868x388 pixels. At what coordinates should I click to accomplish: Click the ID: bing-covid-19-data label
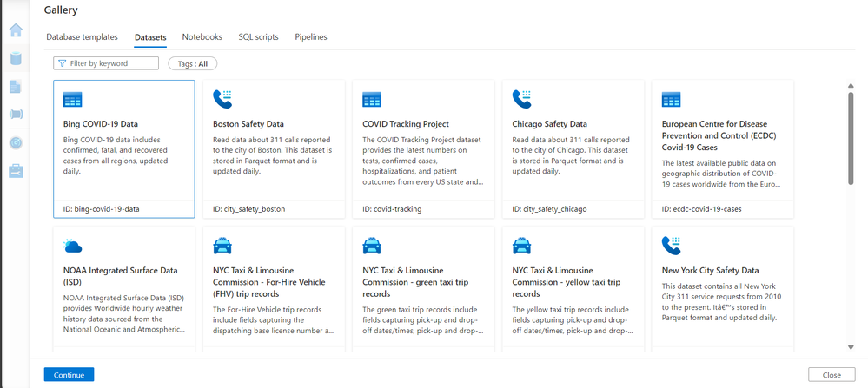pyautogui.click(x=102, y=209)
